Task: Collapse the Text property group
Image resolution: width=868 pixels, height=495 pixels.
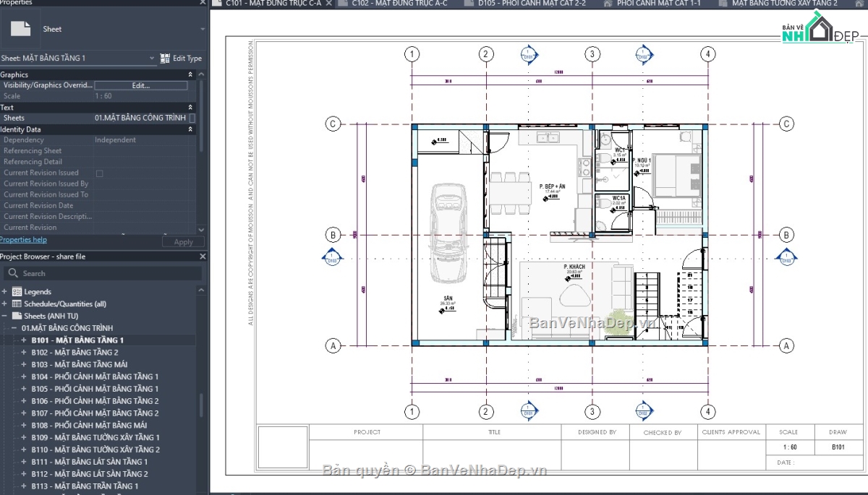Action: click(190, 108)
